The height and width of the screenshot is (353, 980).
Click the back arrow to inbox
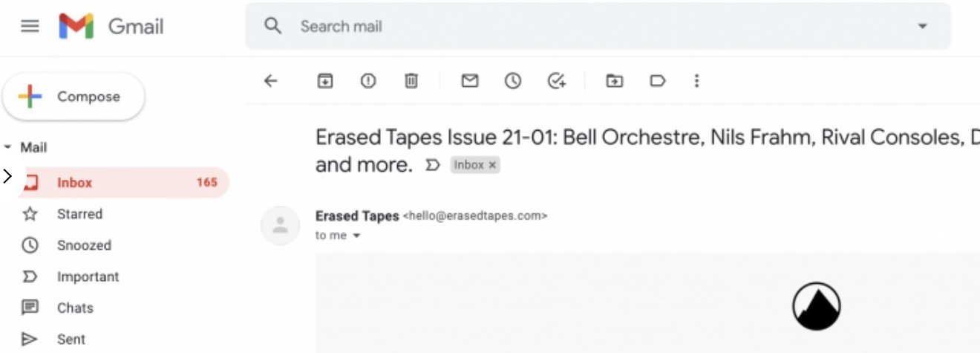pyautogui.click(x=271, y=81)
